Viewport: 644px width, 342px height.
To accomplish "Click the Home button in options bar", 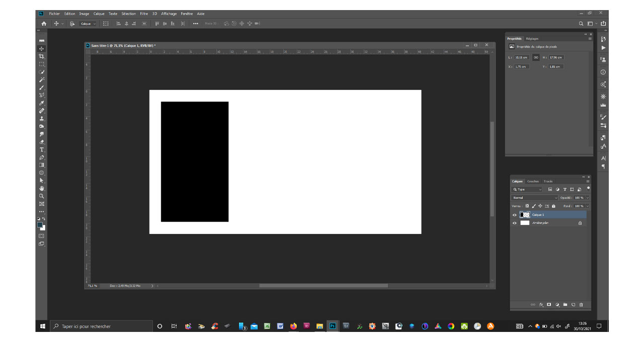I will click(x=44, y=24).
